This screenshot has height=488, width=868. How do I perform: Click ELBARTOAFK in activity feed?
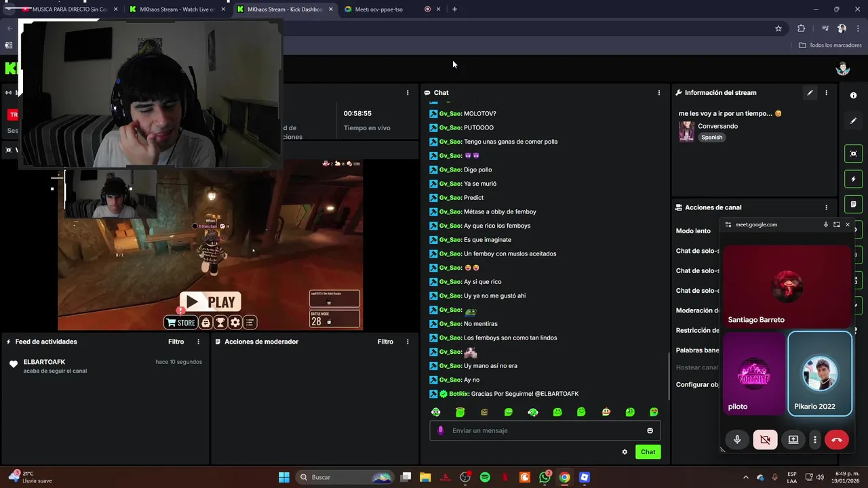point(44,362)
